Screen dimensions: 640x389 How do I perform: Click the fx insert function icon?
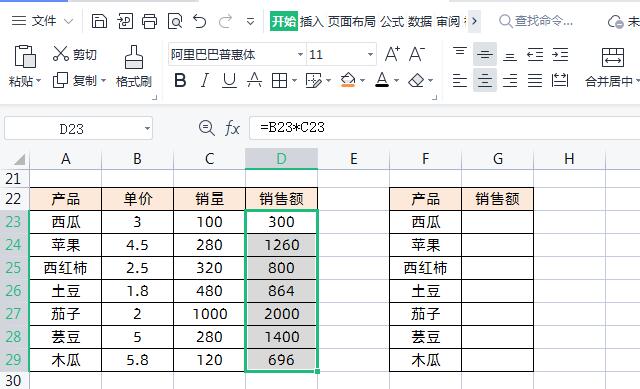pos(232,128)
